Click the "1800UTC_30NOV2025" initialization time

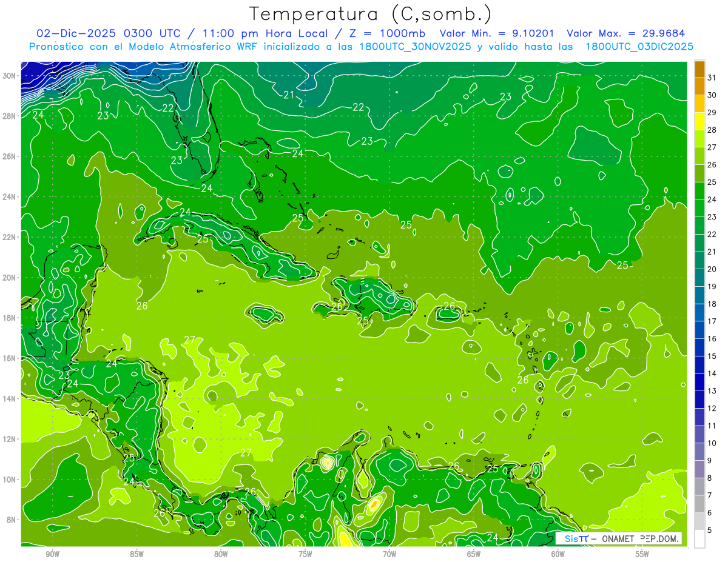414,47
